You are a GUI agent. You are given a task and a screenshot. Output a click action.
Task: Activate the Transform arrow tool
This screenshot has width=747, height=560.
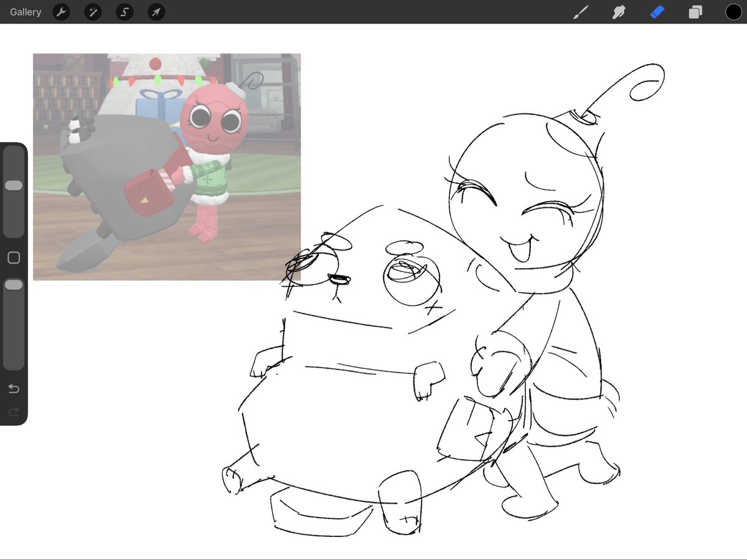click(x=156, y=12)
